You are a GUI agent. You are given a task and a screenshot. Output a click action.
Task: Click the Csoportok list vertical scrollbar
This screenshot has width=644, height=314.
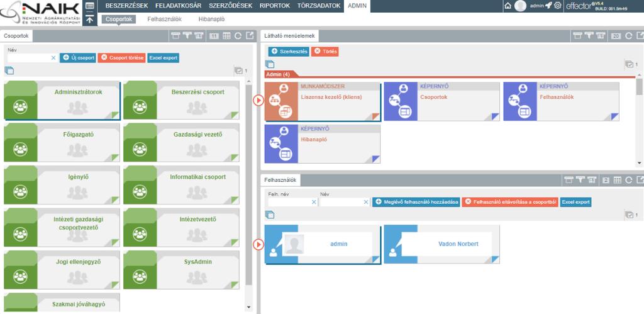248,185
